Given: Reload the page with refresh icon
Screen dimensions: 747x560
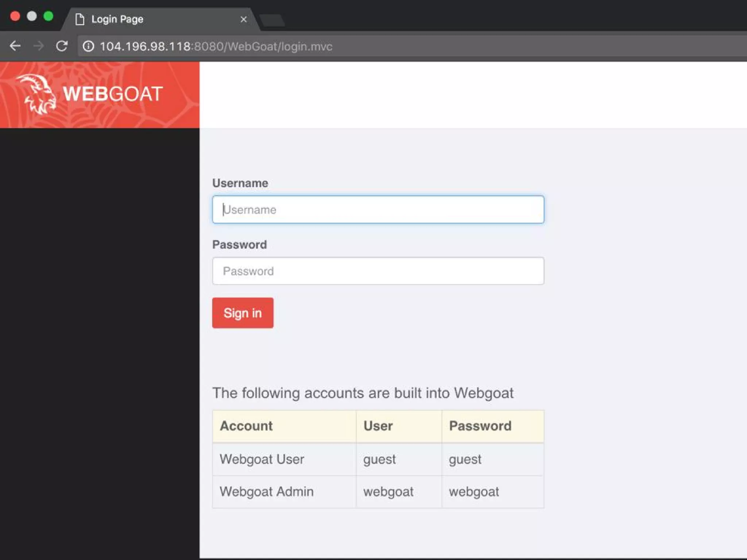Looking at the screenshot, I should [62, 46].
